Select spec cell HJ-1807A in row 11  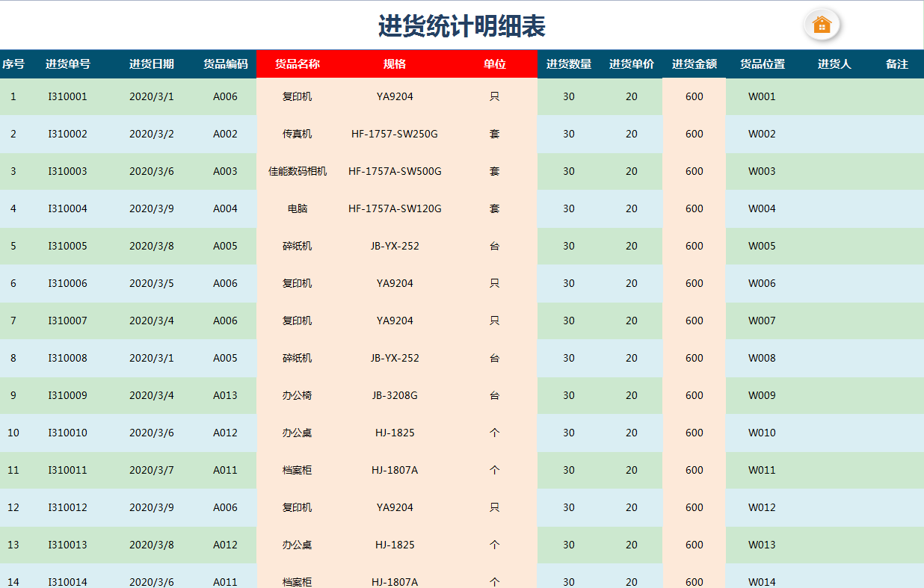point(395,470)
